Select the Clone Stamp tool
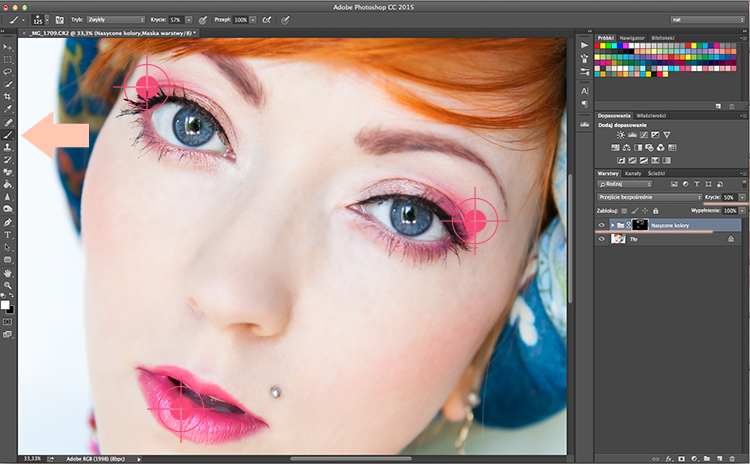 tap(8, 147)
